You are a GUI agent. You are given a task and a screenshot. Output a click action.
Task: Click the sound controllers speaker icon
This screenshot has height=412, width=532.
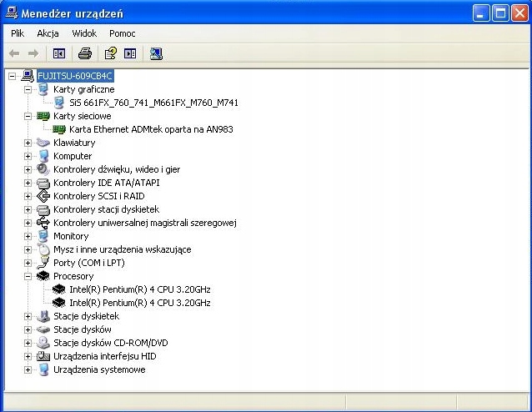pos(43,169)
